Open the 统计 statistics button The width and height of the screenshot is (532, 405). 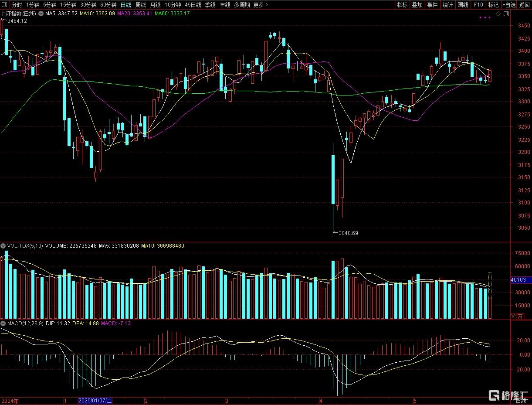click(447, 5)
